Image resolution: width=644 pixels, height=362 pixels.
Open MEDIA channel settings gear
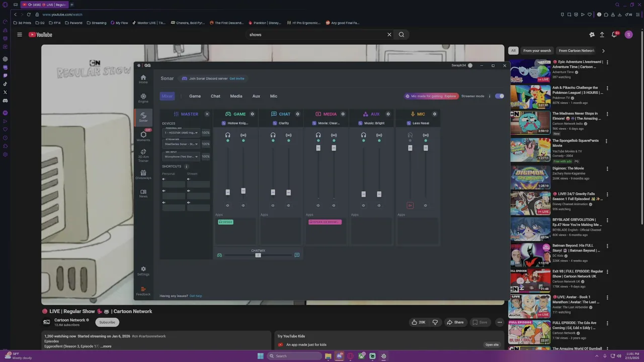click(343, 114)
